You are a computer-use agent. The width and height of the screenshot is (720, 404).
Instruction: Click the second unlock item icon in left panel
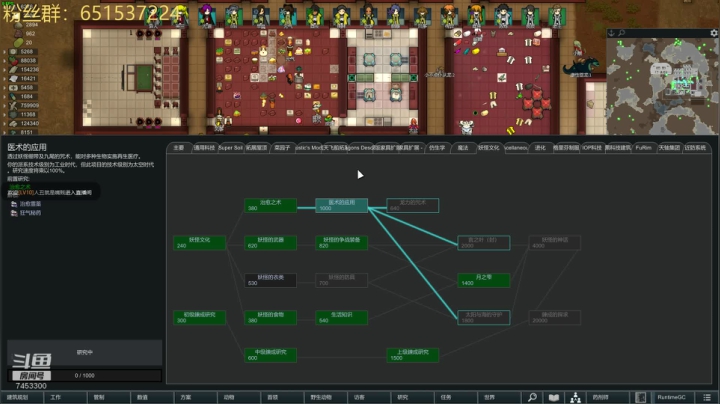tap(14, 213)
